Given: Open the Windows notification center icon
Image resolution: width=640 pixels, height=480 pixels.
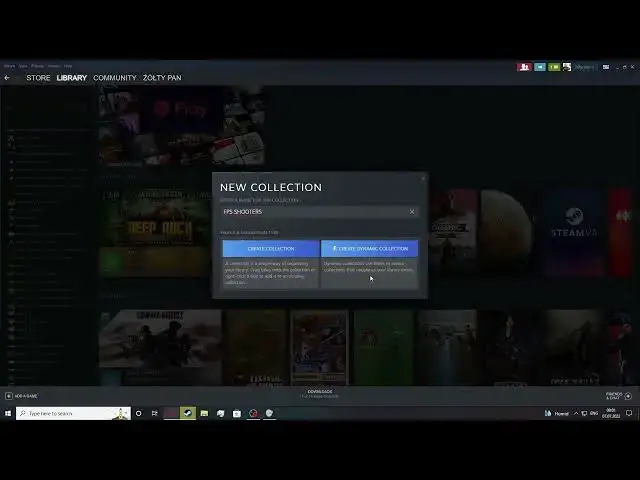Looking at the screenshot, I should click(x=629, y=413).
